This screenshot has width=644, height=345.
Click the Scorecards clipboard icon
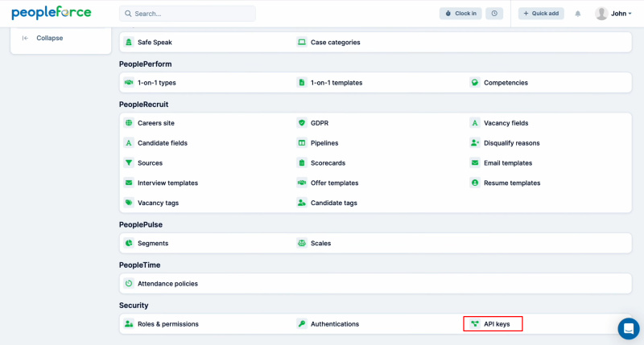302,163
